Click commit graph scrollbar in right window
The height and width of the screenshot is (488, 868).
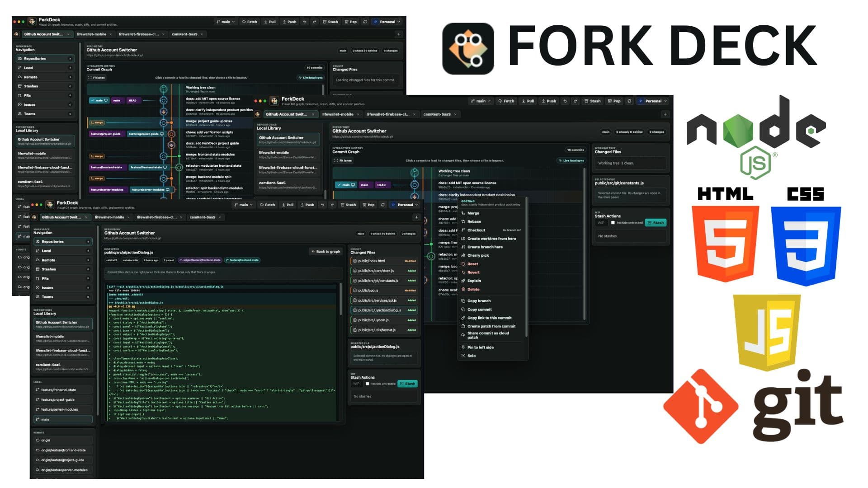click(585, 244)
